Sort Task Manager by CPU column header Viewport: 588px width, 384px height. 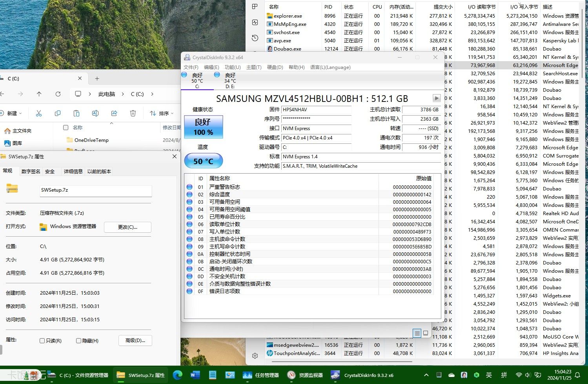pyautogui.click(x=377, y=7)
